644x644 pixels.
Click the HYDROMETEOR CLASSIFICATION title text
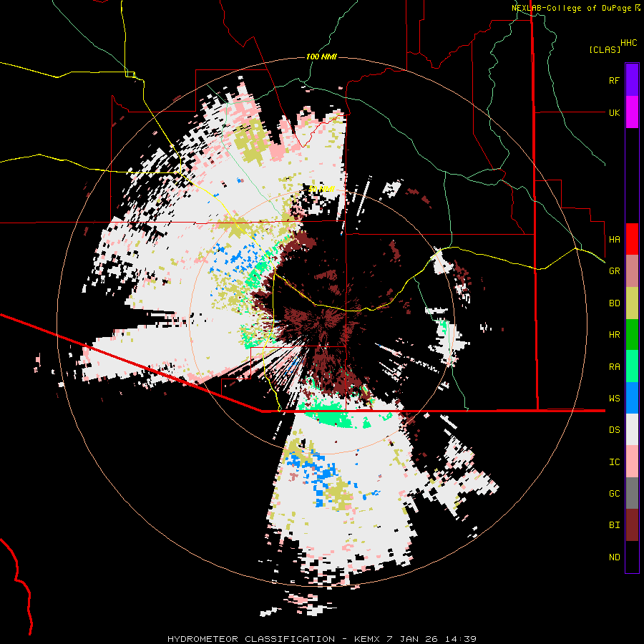click(x=251, y=639)
